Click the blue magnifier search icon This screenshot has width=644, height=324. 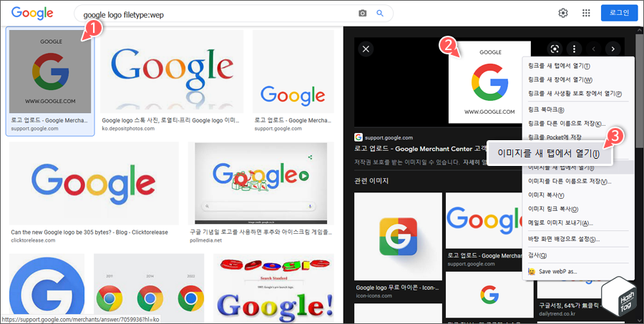[380, 14]
